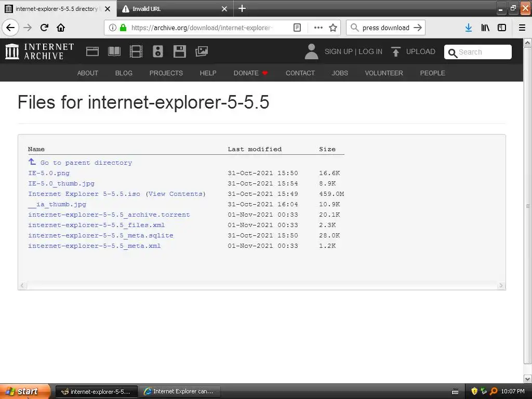The height and width of the screenshot is (399, 532).
Task: Open the Web archive icon
Action: click(x=92, y=51)
